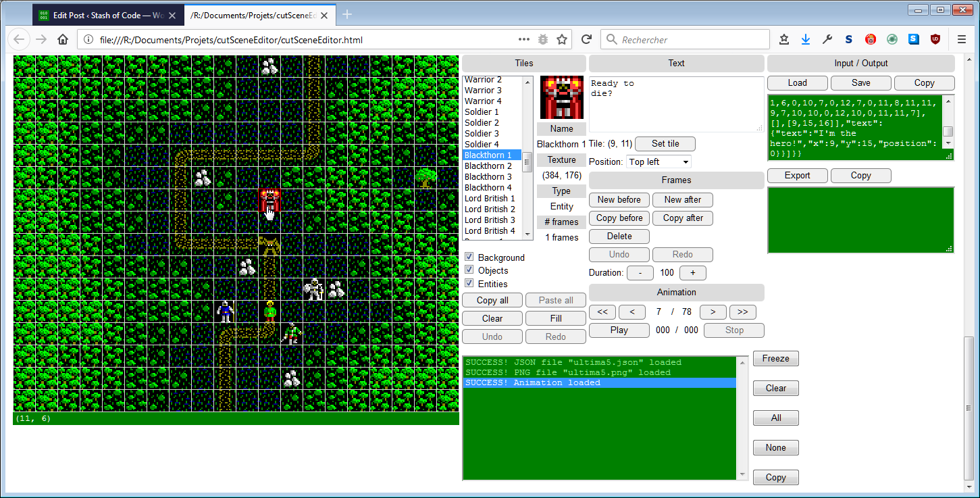Open the browser home page icon
The height and width of the screenshot is (498, 980).
pyautogui.click(x=63, y=40)
